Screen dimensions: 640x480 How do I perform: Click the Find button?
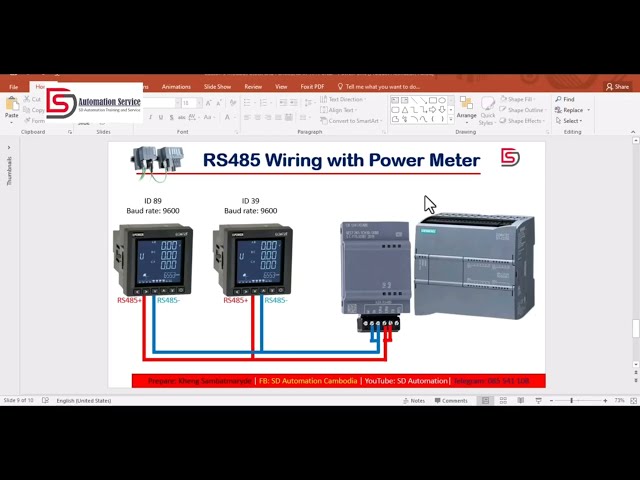[x=565, y=99]
